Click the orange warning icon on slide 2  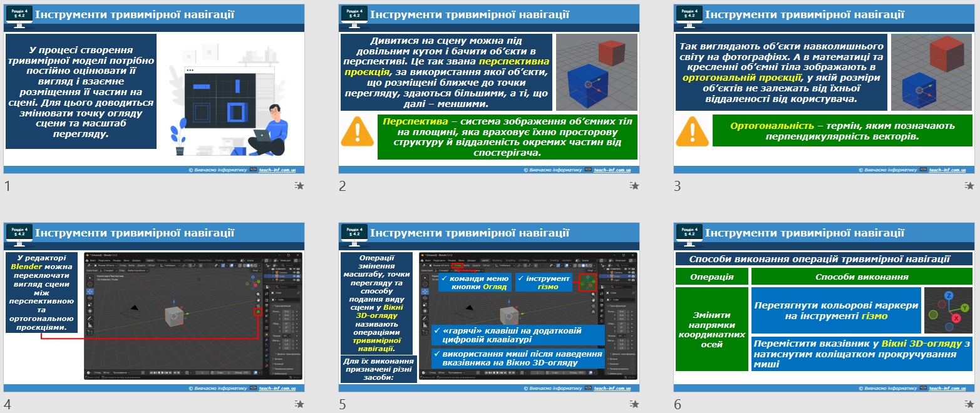[x=357, y=132]
